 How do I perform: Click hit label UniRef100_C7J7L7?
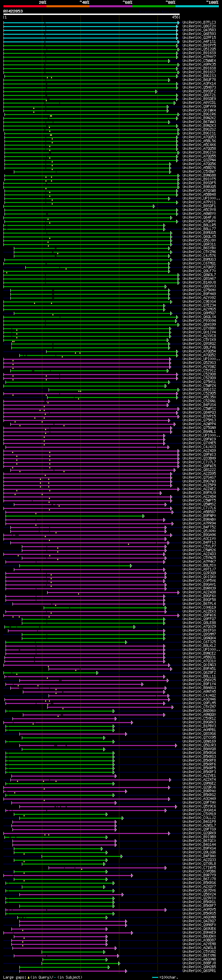199,462
